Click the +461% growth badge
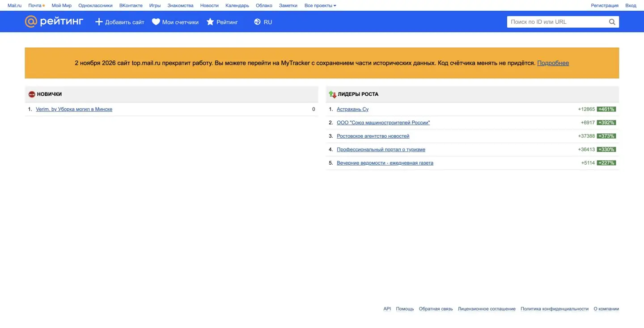644x328 pixels. point(606,109)
